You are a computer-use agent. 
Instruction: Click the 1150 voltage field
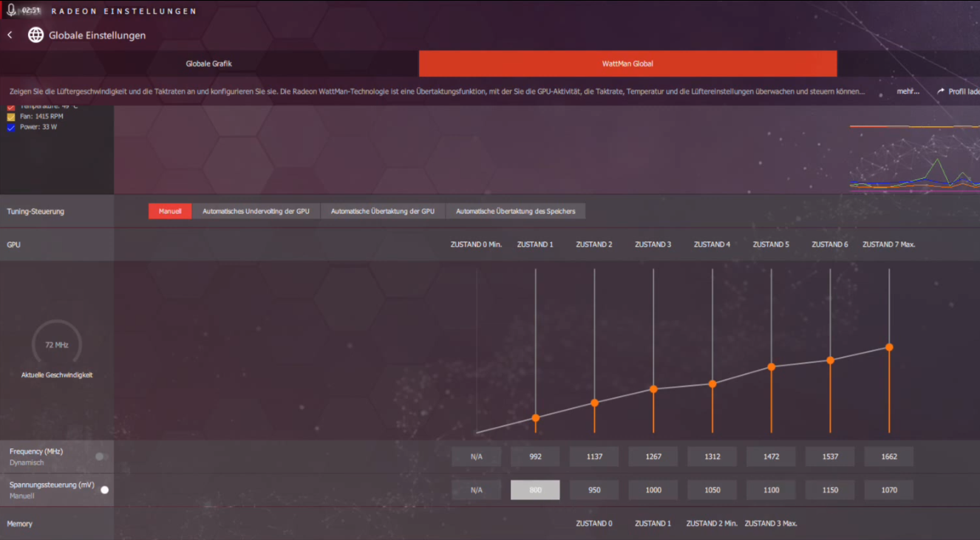[x=830, y=490]
